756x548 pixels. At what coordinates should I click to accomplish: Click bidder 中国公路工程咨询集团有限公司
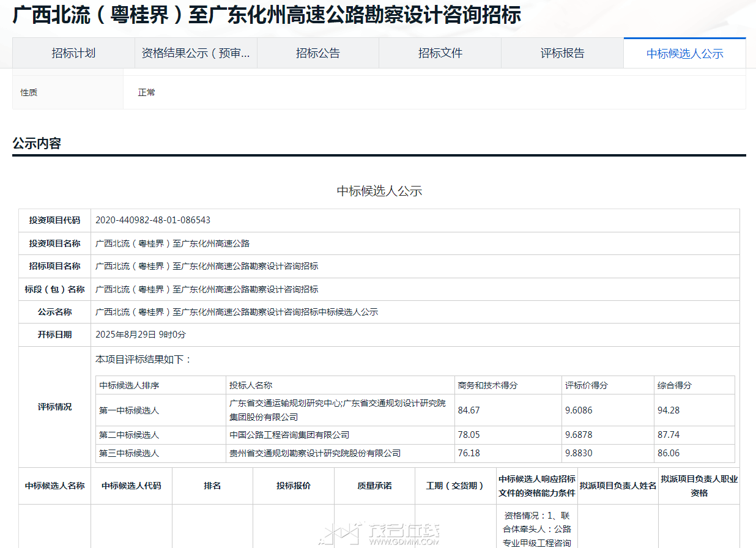point(289,435)
